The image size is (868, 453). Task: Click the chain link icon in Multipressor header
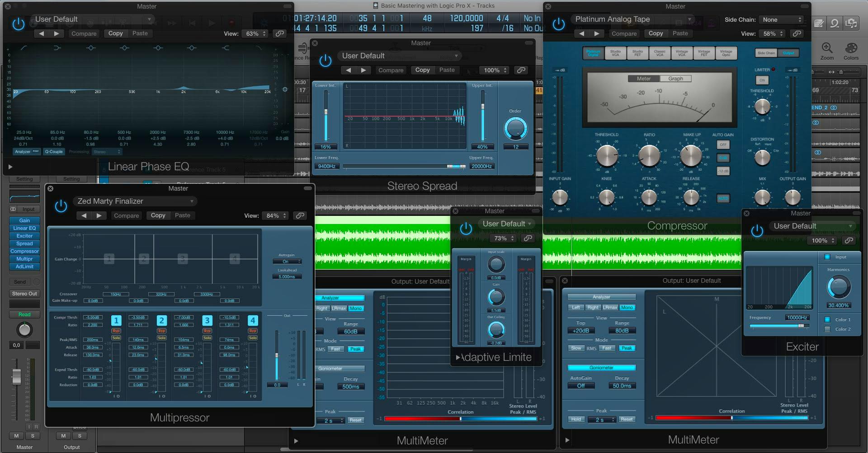pos(300,215)
